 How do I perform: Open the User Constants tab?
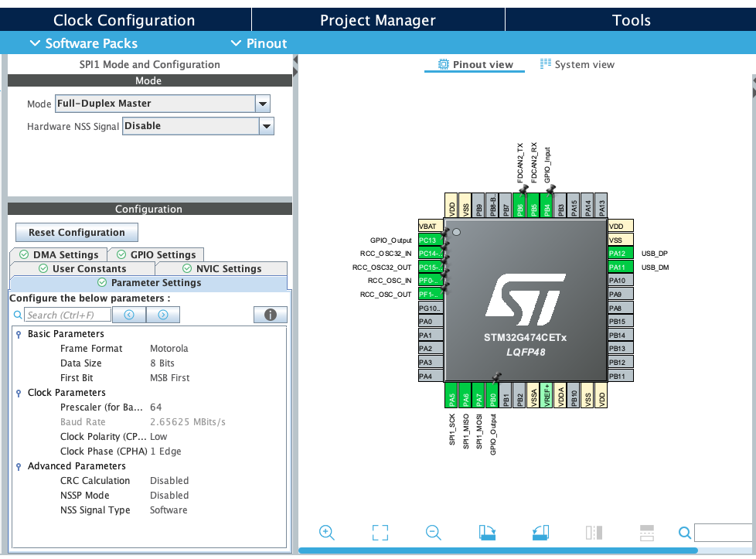[x=83, y=268]
